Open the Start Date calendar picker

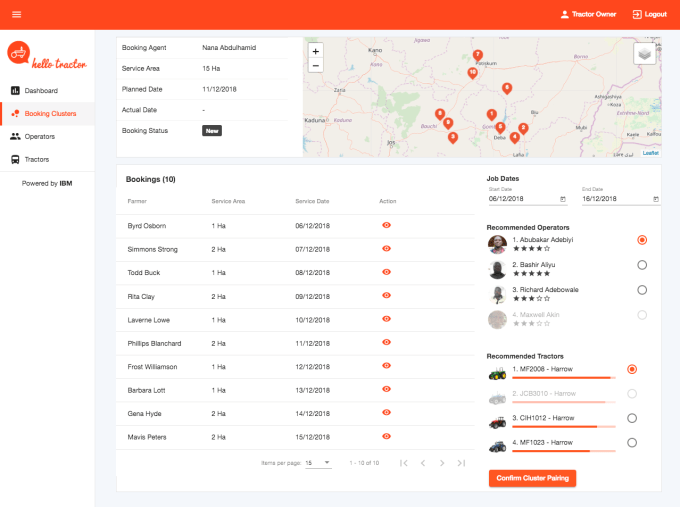[x=563, y=199]
